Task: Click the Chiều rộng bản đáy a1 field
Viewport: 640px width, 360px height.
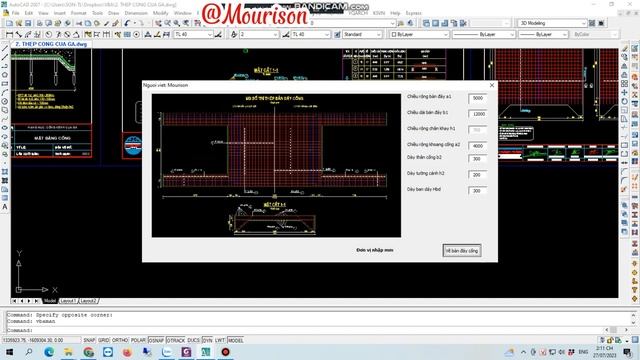Action: [x=478, y=98]
